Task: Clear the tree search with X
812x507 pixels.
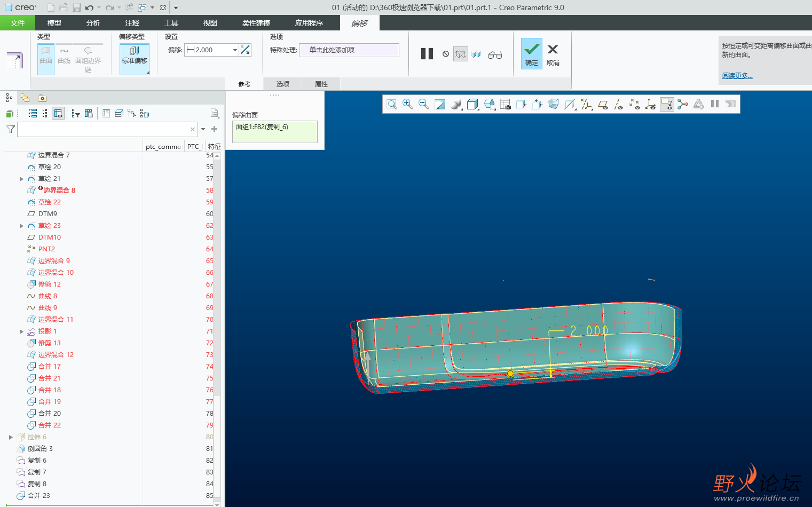Action: 193,129
